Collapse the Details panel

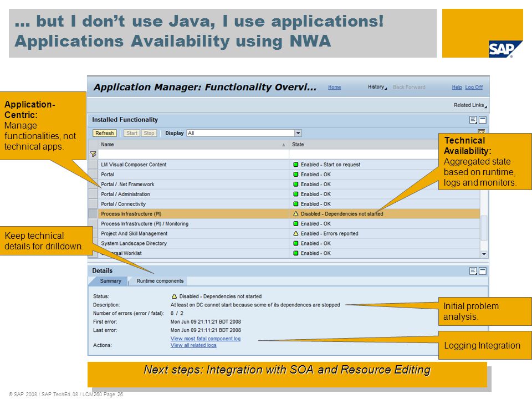click(x=483, y=271)
